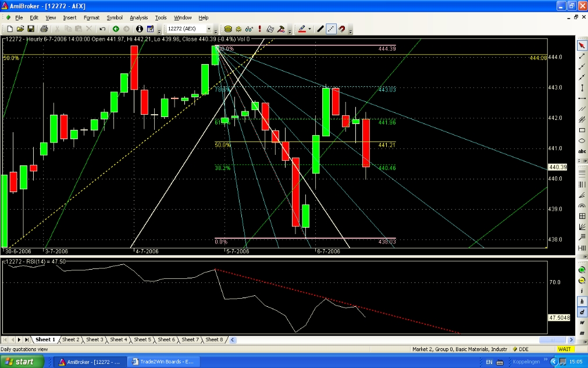The height and width of the screenshot is (368, 588).
Task: Click the green zoom in icon
Action: pos(582,270)
